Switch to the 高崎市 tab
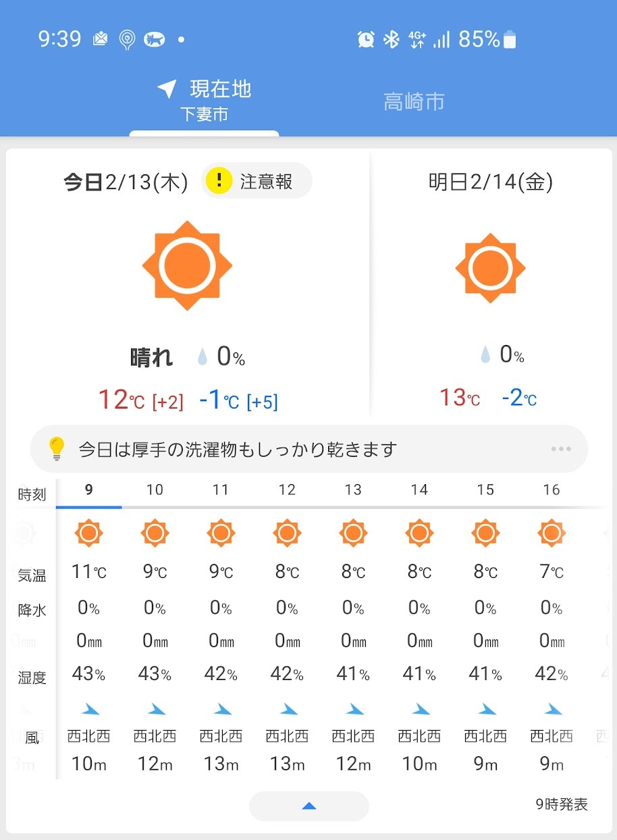Screen dimensions: 617x840 (x=414, y=102)
